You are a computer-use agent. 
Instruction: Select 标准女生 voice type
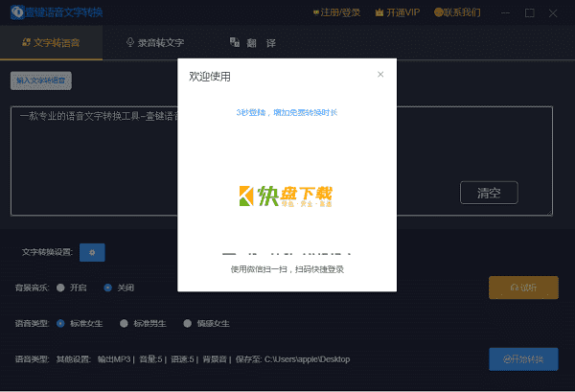[60, 323]
